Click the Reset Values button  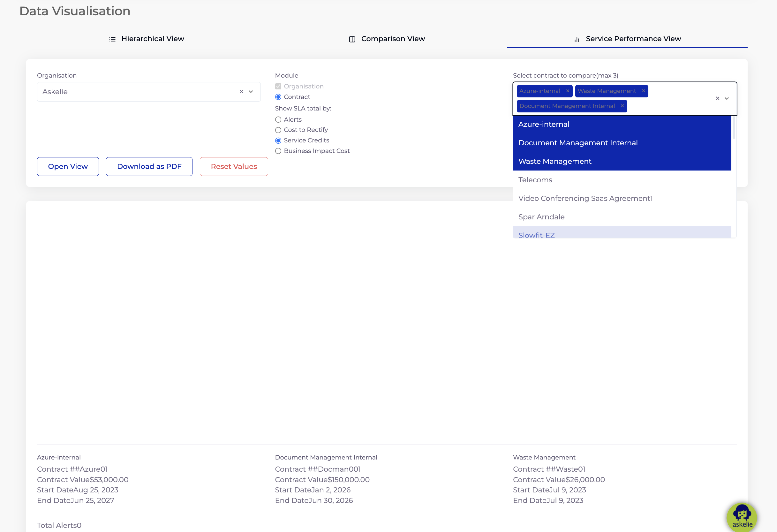234,166
